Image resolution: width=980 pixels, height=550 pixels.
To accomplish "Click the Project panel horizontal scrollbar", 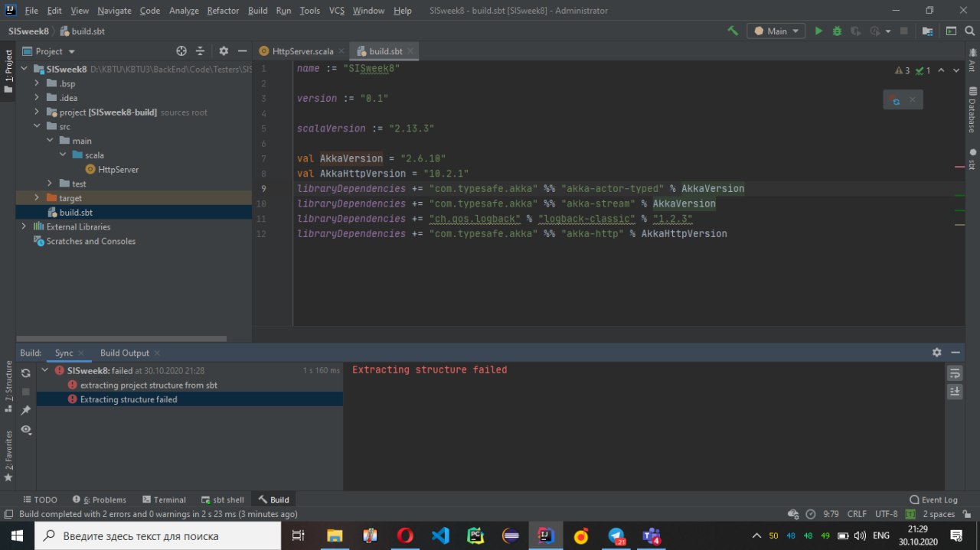I will (122, 338).
